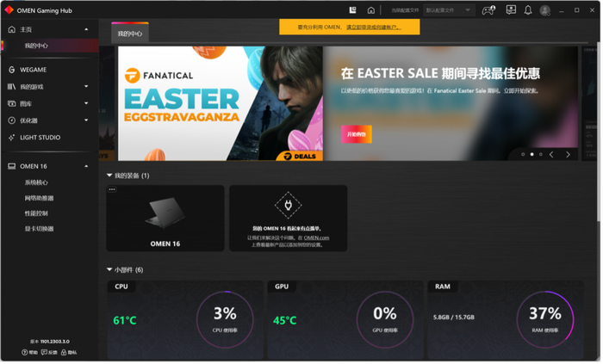Click the sign-in link in yellow banner
The width and height of the screenshot is (603, 364).
coord(373,28)
